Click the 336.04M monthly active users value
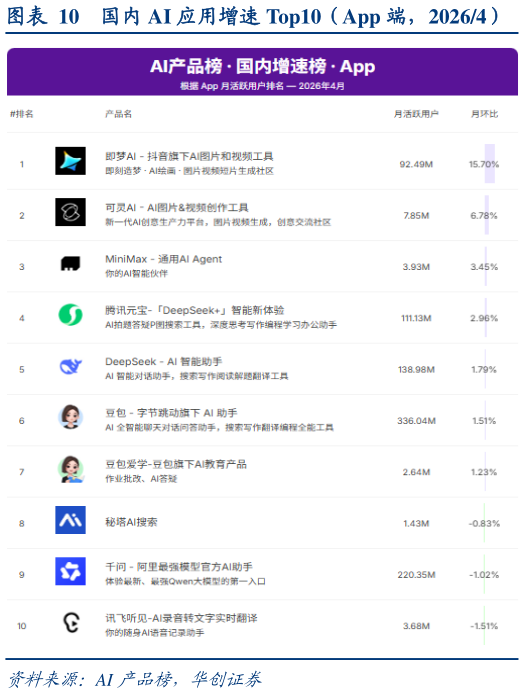The height and width of the screenshot is (693, 524). pos(416,421)
